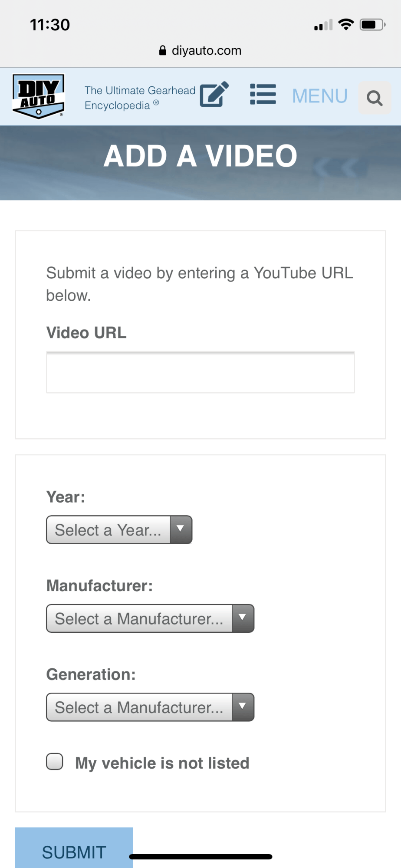Open the edit pencil icon in header
The width and height of the screenshot is (401, 868).
214,94
